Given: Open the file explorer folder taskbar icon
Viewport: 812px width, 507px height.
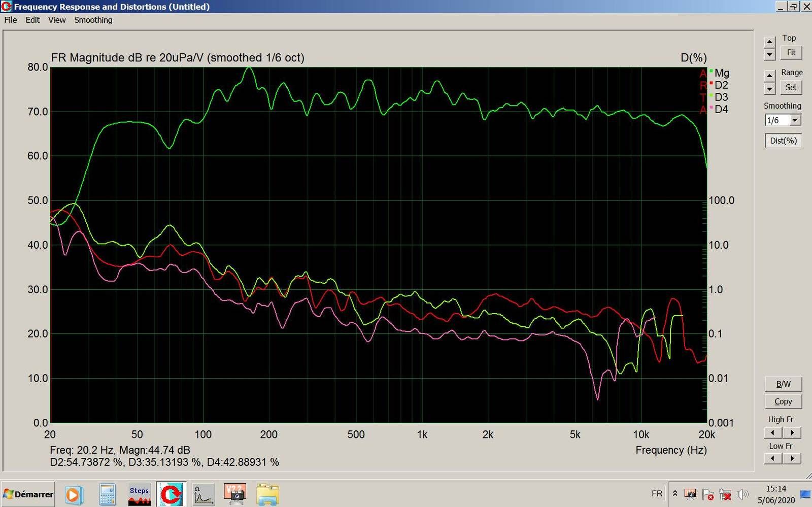Looking at the screenshot, I should [x=267, y=494].
